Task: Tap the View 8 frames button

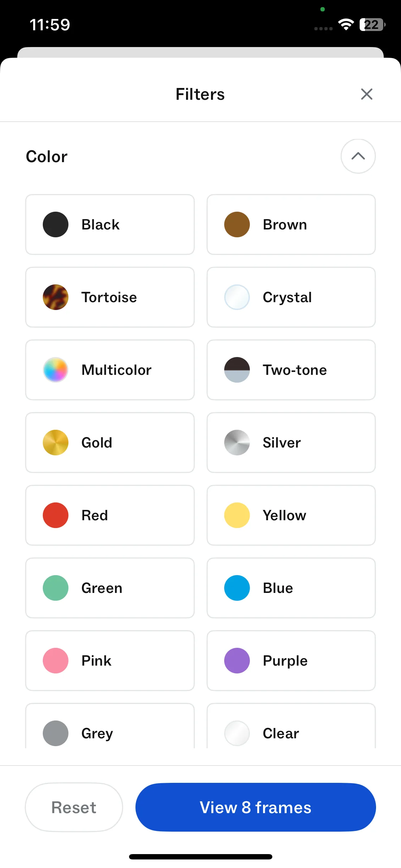Action: click(256, 807)
